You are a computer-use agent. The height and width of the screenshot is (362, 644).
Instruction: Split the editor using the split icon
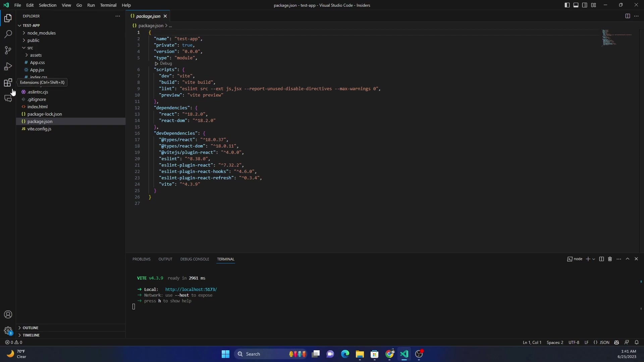point(627,16)
